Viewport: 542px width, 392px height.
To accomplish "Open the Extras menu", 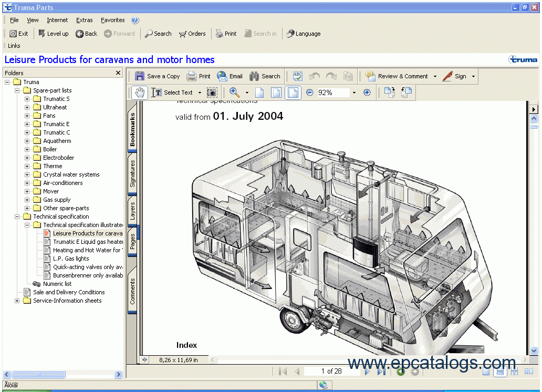I will [85, 20].
